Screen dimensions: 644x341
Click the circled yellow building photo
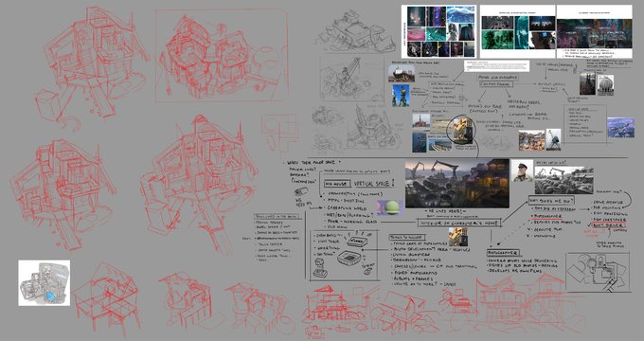pos(462,130)
